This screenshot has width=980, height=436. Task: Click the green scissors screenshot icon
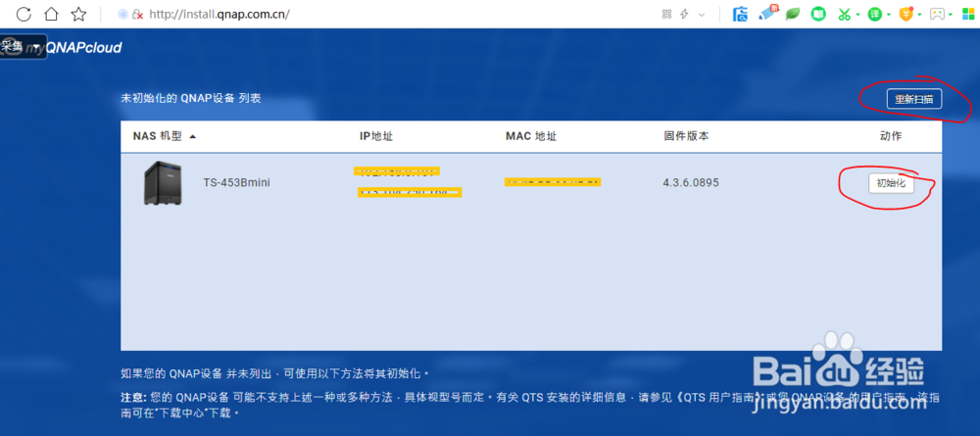tap(845, 14)
